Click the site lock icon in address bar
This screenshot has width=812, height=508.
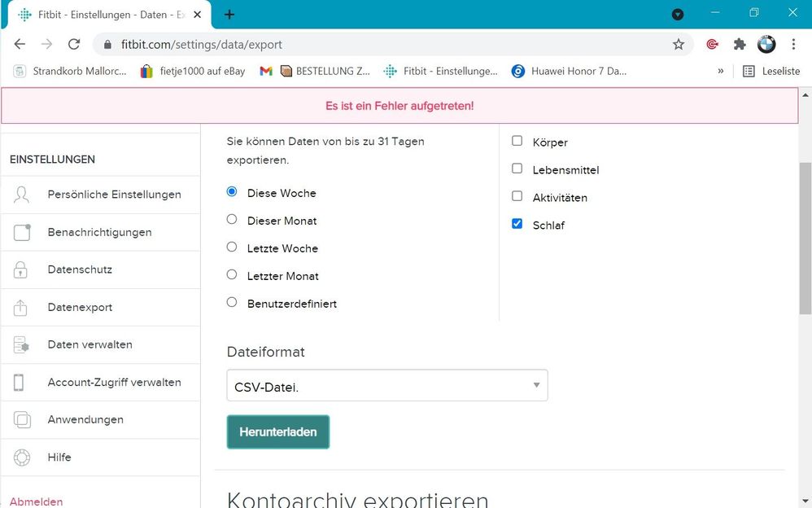(x=107, y=45)
